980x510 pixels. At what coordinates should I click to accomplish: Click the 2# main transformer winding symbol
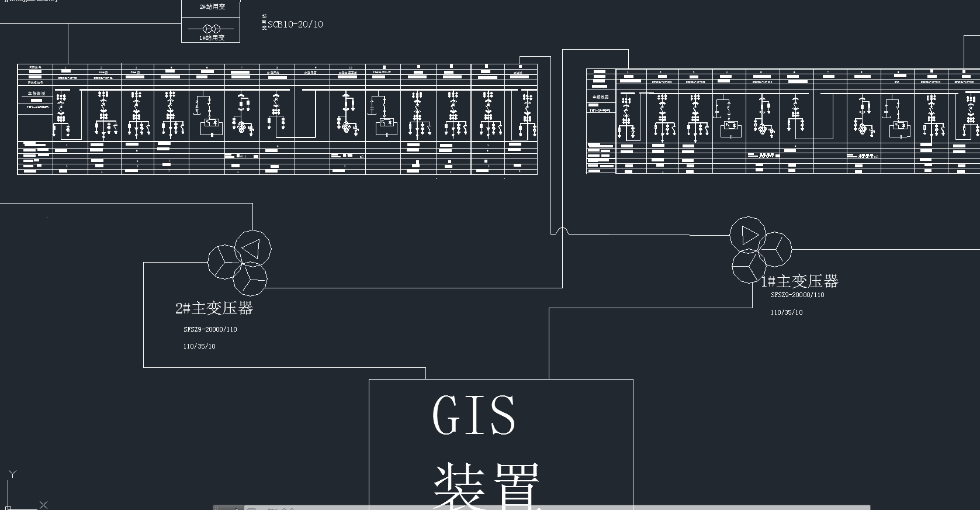[240, 263]
